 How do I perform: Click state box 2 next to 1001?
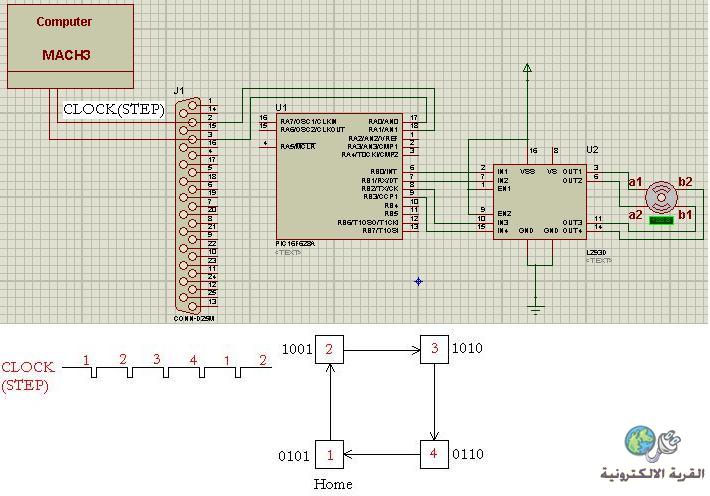coord(330,349)
